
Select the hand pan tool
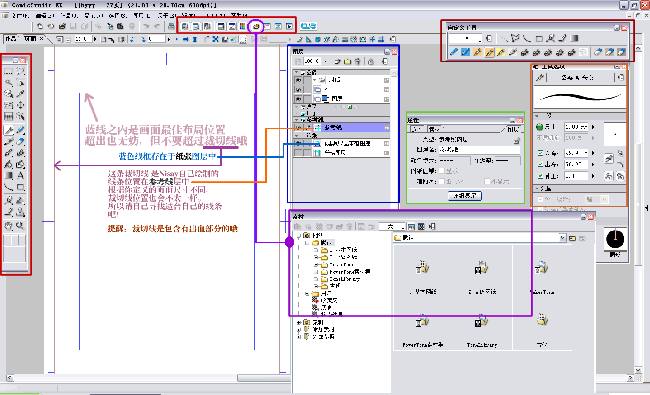click(8, 226)
